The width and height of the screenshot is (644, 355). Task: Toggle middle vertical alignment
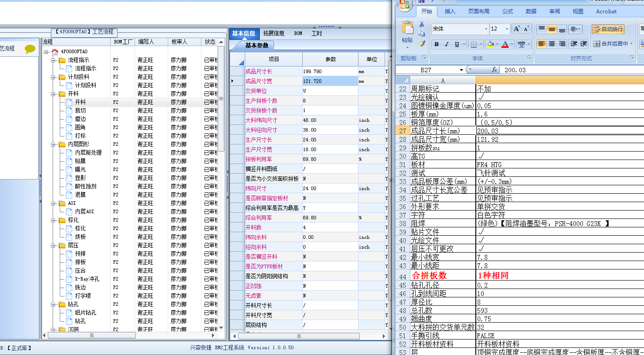pos(551,29)
